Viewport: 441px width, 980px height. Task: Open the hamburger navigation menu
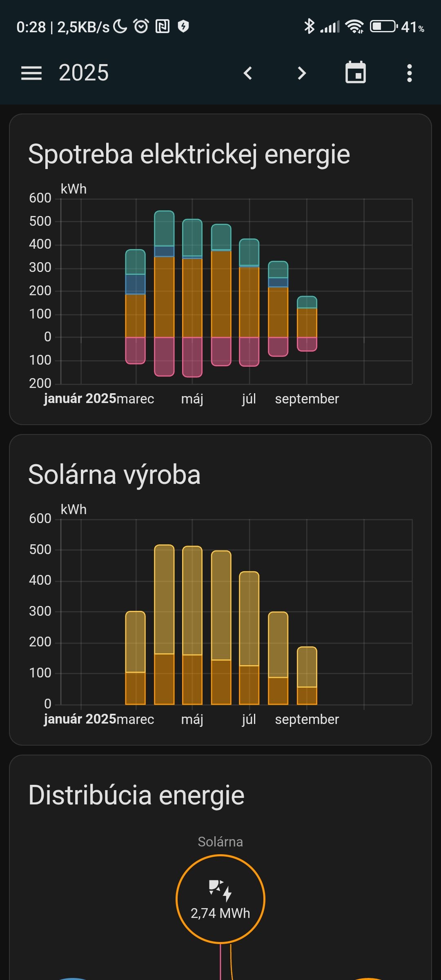tap(31, 73)
